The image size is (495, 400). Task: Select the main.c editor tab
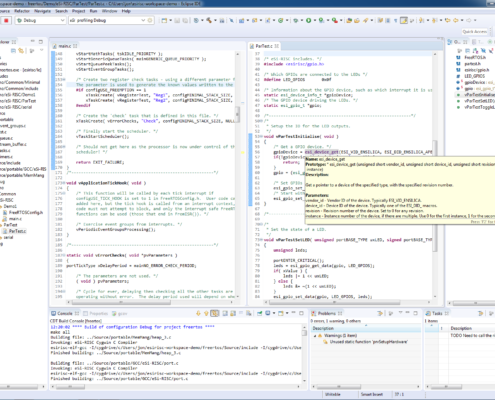(x=65, y=46)
